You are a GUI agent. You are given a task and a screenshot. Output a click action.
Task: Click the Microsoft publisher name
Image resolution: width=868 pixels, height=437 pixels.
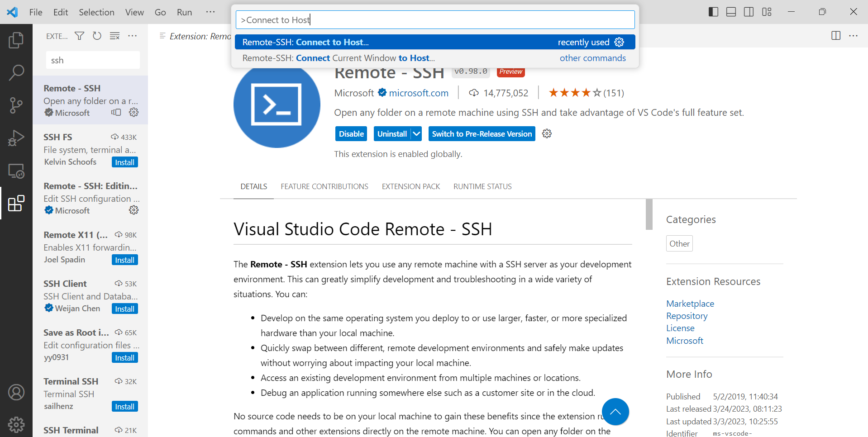[354, 93]
